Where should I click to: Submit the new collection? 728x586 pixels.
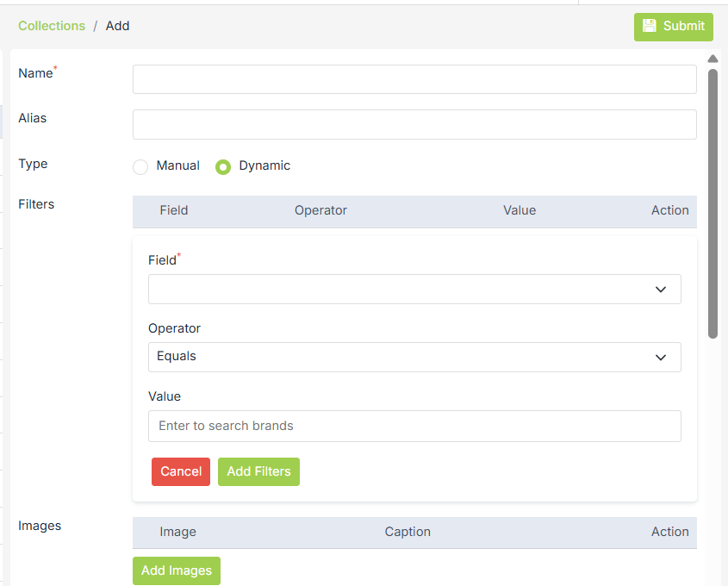pyautogui.click(x=673, y=27)
